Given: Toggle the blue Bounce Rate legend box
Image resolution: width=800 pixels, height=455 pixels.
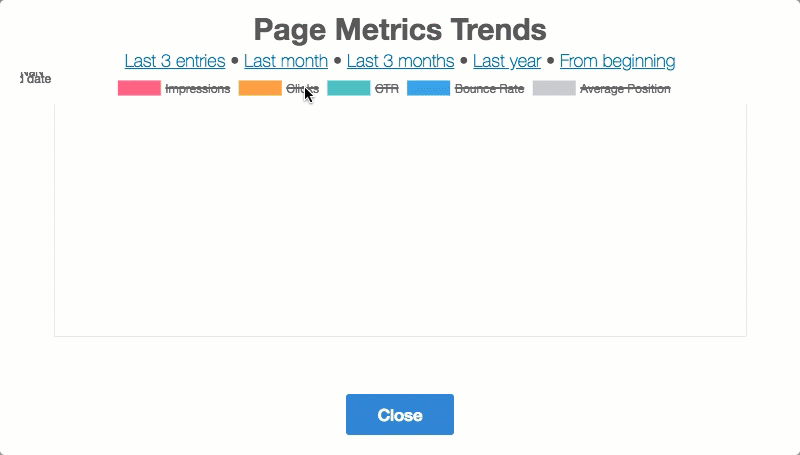Looking at the screenshot, I should pos(428,88).
